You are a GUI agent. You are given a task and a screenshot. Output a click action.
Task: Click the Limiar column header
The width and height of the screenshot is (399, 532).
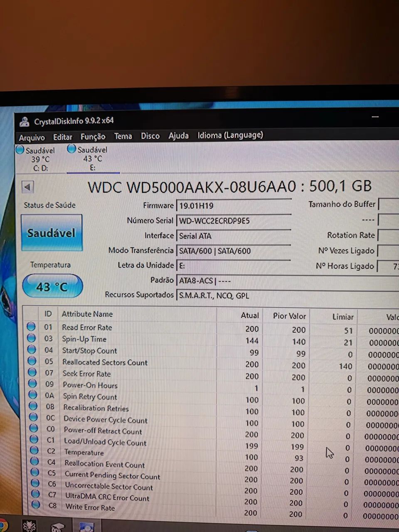coord(343,317)
